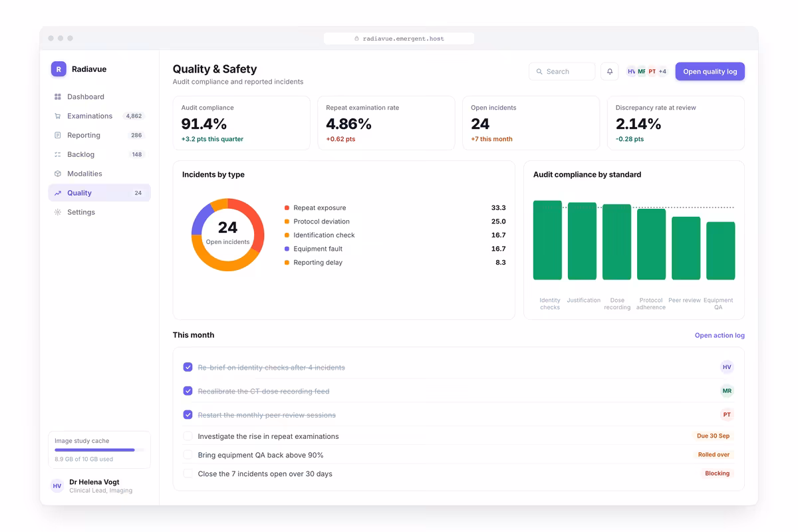798x532 pixels.
Task: Click the PT avatar in header
Action: [652, 71]
